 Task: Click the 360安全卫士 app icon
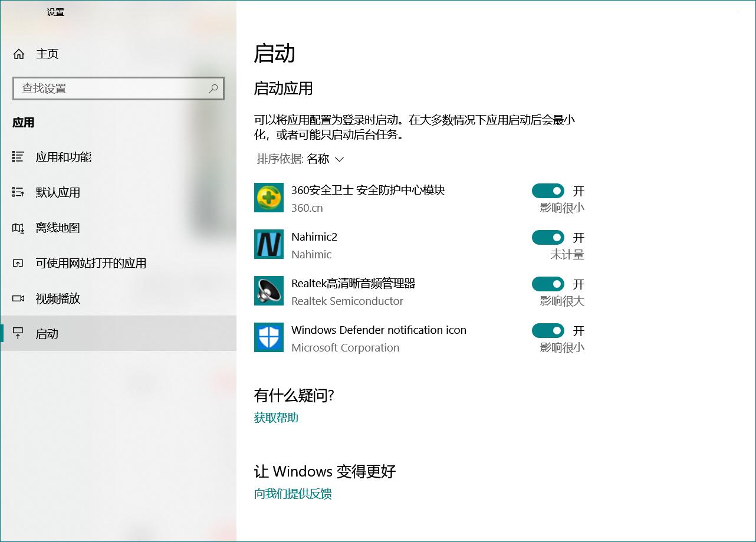point(269,198)
